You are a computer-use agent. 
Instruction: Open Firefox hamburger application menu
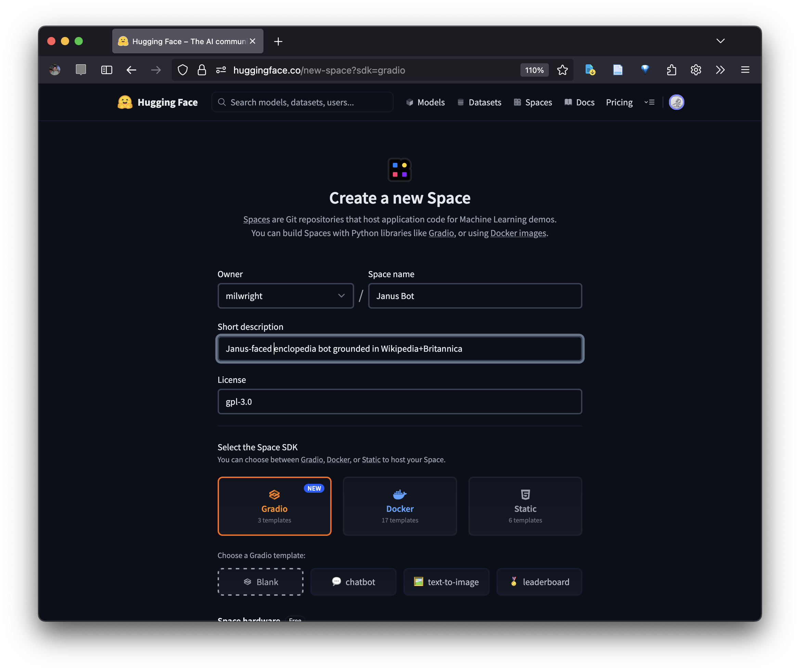pos(745,70)
